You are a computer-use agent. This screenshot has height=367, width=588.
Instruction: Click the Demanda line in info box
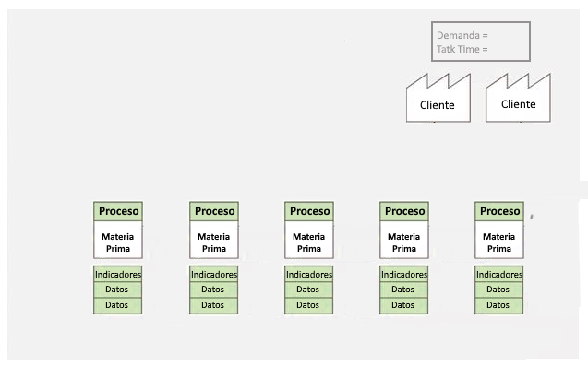462,35
